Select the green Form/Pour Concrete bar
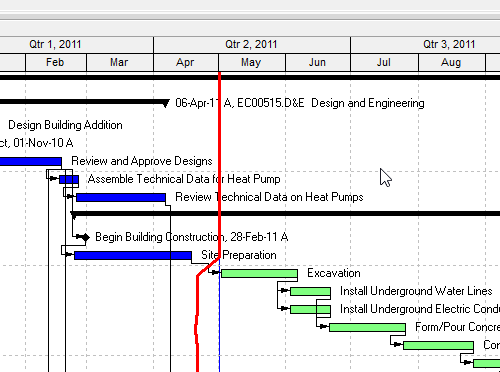The image size is (500, 372). 367,328
